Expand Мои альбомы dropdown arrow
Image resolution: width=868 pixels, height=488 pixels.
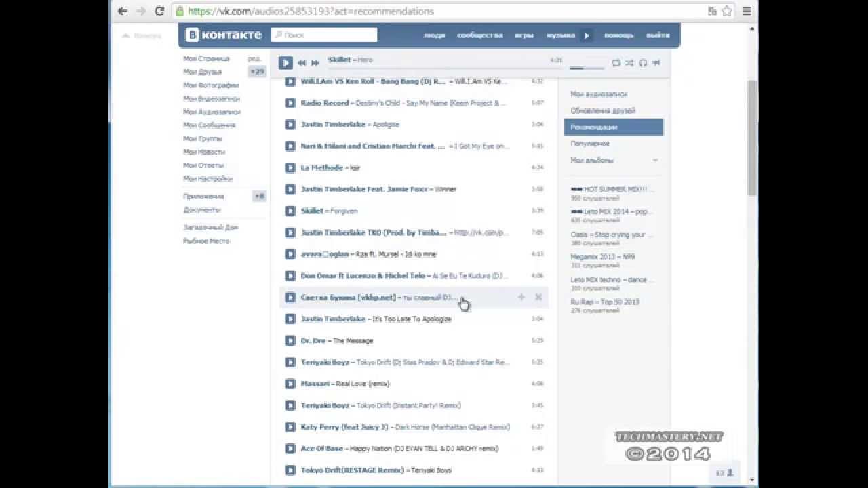click(655, 161)
